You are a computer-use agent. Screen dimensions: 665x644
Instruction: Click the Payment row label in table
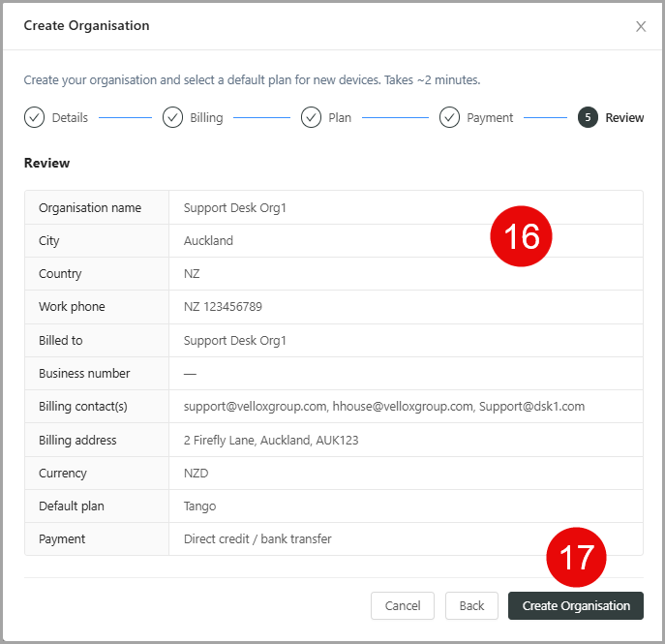click(62, 538)
